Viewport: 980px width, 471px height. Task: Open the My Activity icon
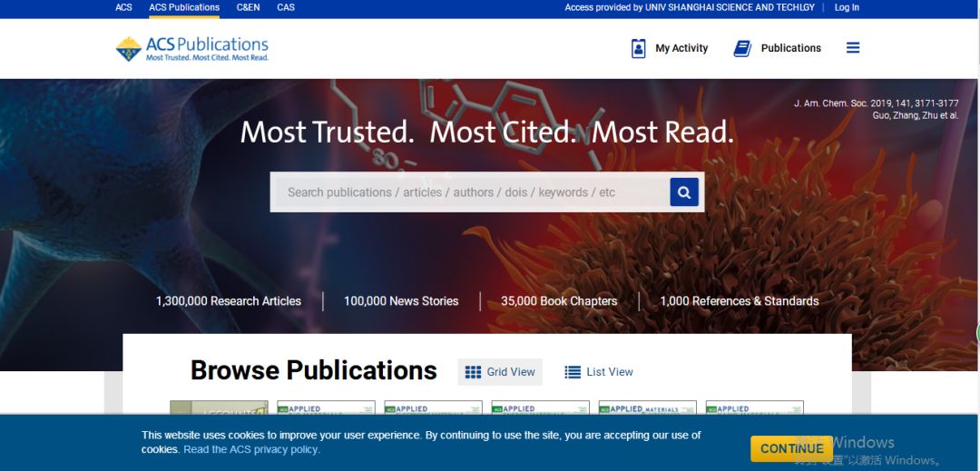point(638,48)
